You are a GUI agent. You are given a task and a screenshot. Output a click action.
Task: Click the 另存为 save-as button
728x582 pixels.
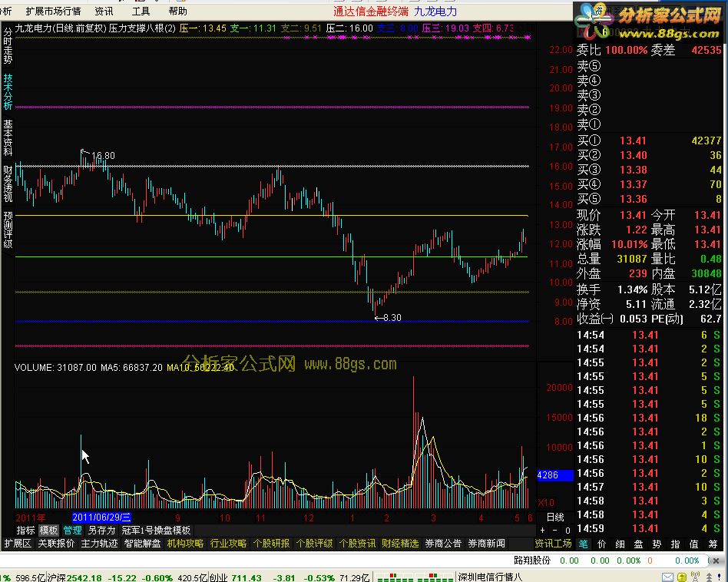(101, 530)
